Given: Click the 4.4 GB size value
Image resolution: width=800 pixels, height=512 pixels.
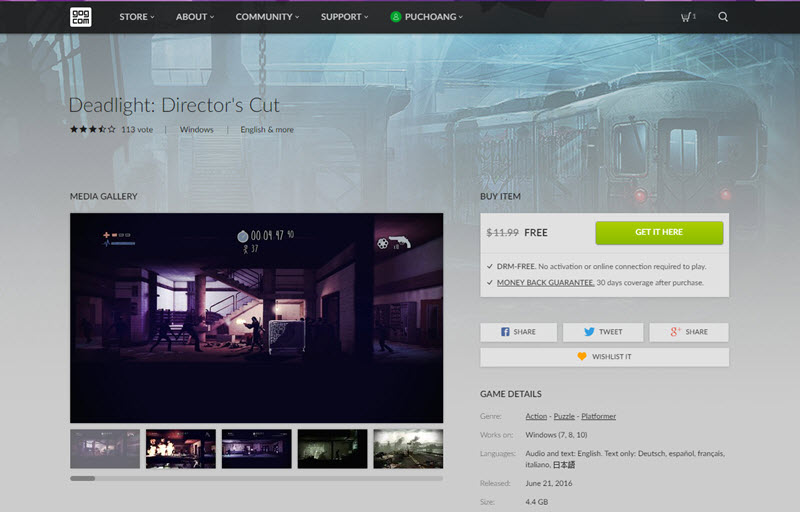Looking at the screenshot, I should 537,502.
